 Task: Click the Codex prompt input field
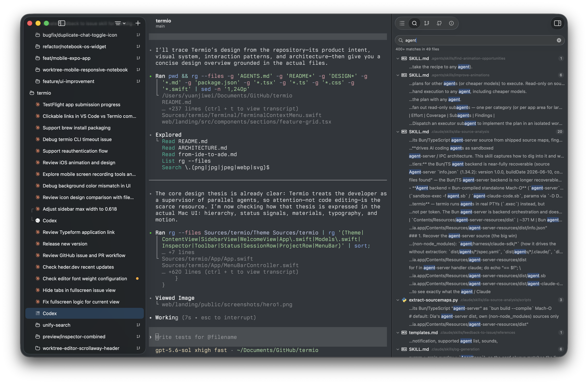point(268,337)
